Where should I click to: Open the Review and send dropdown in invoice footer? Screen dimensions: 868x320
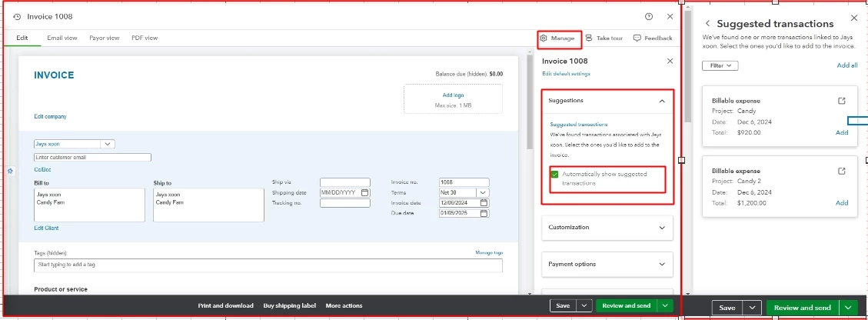point(665,305)
